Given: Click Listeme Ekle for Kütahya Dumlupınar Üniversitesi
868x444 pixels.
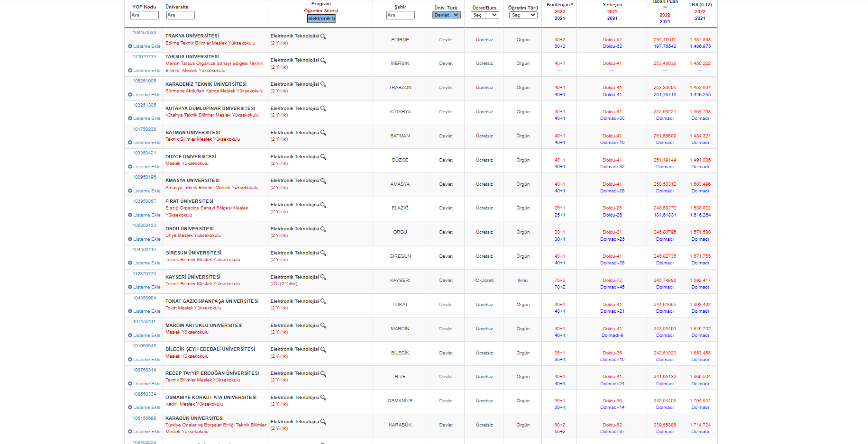Looking at the screenshot, I should click(144, 118).
